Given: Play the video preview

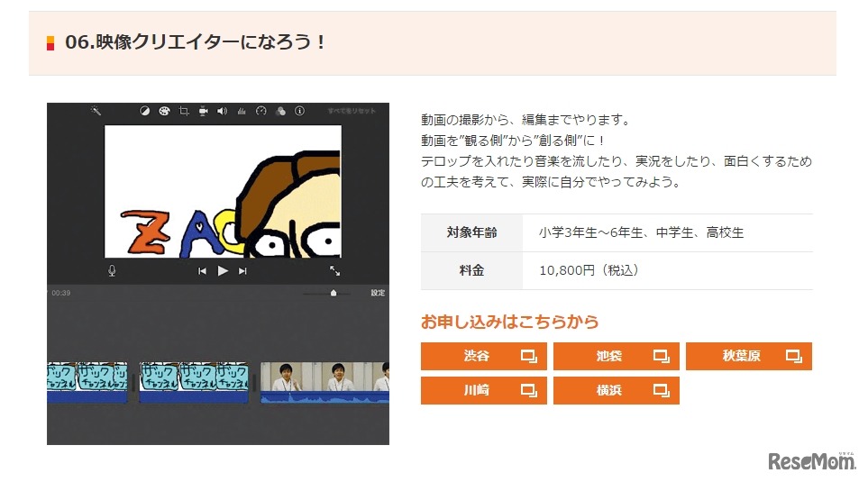Looking at the screenshot, I should tap(223, 271).
